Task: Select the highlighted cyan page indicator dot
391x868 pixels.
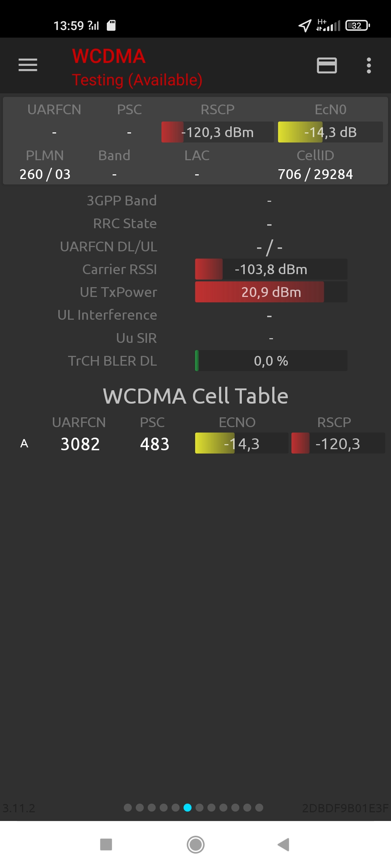Action: (188, 808)
